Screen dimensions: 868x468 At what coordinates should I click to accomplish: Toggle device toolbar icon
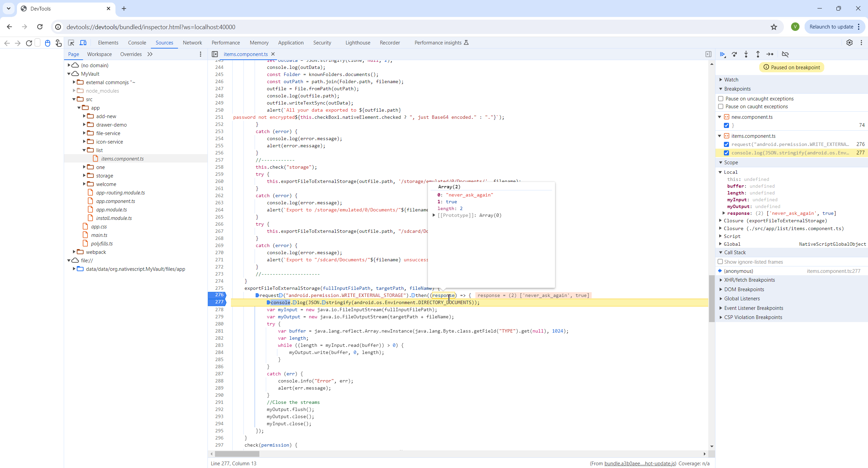point(83,43)
